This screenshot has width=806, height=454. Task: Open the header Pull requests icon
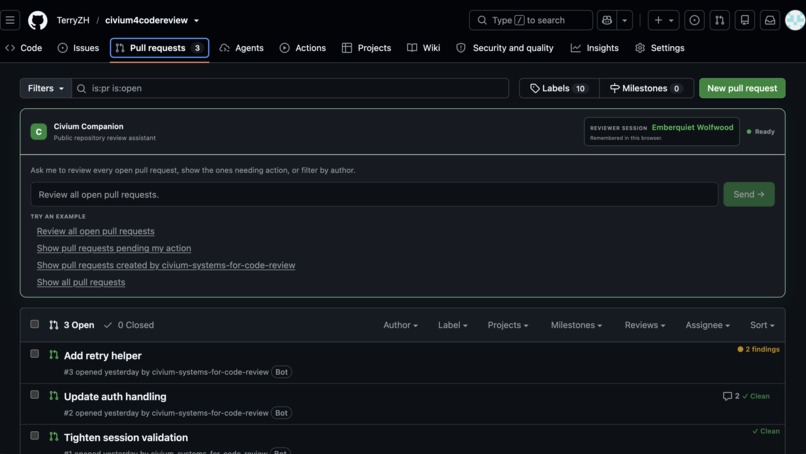[x=720, y=20]
